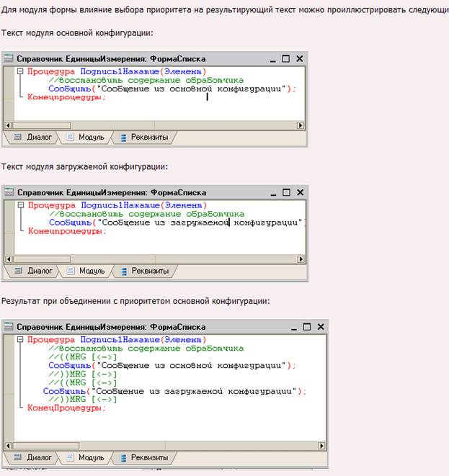
Task: Click "Сообщение из загружаемой конфигурации" line in result window
Action: [174, 391]
